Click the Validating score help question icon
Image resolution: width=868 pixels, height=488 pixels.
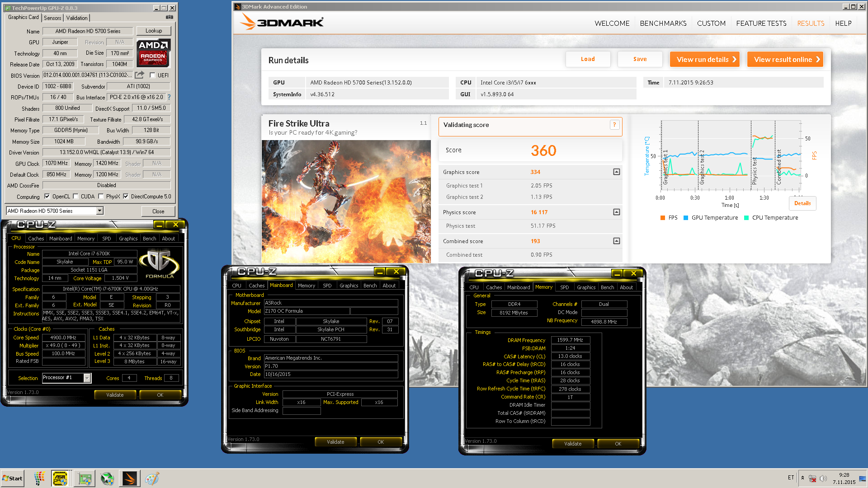tap(614, 125)
